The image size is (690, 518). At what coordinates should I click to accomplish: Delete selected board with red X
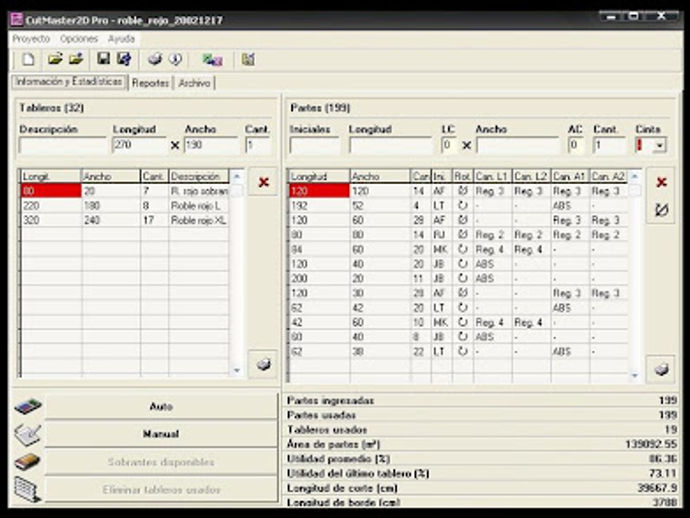263,182
